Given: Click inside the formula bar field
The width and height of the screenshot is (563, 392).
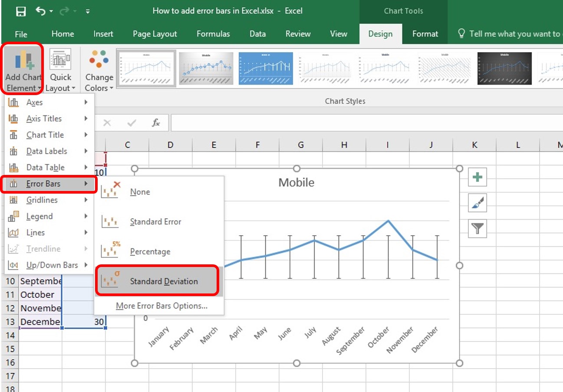Looking at the screenshot, I should click(x=367, y=123).
